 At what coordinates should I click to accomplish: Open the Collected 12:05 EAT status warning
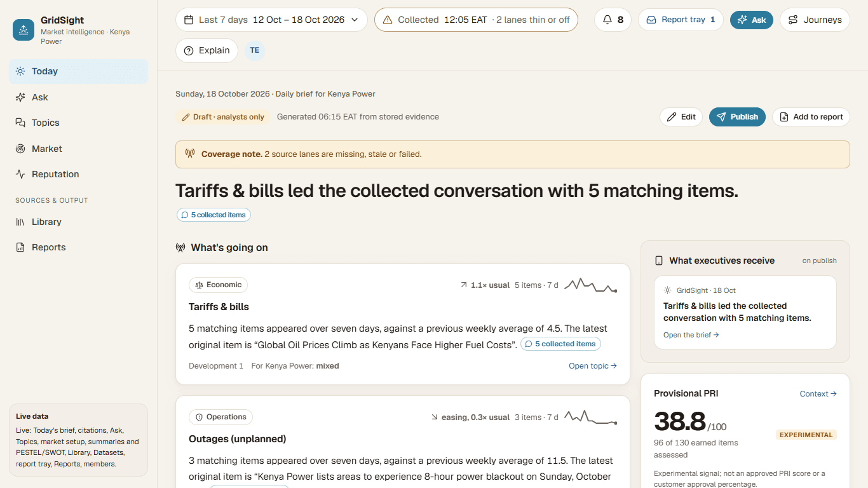[x=476, y=20]
